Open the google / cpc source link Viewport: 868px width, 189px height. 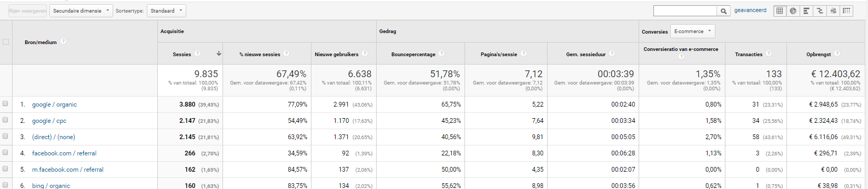click(x=49, y=121)
